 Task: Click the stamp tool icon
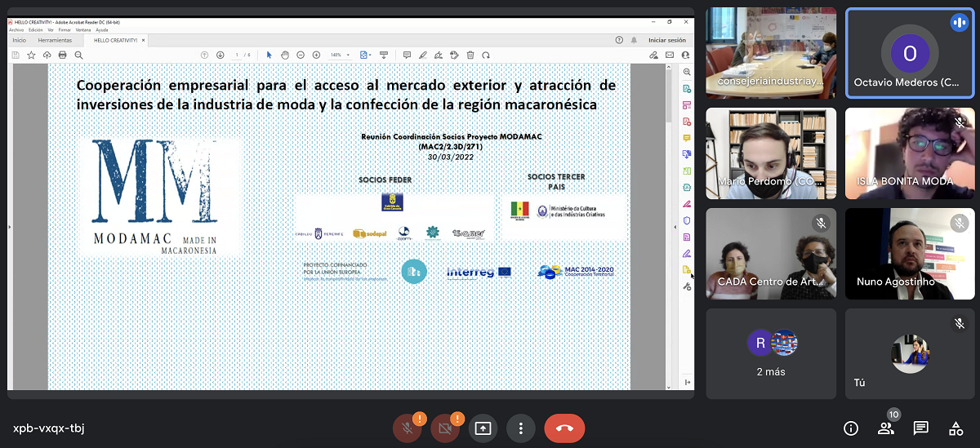coord(454,55)
